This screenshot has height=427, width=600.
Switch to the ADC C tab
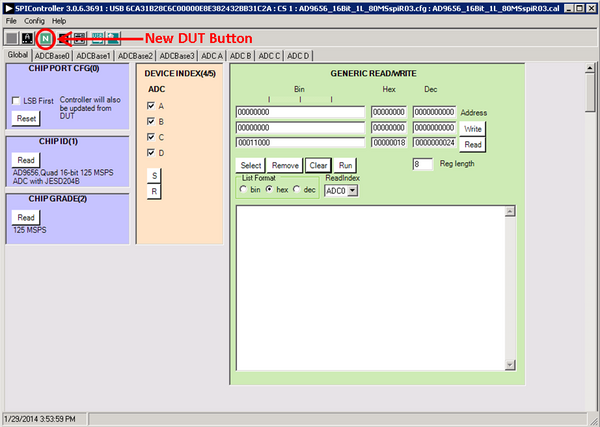[269, 56]
